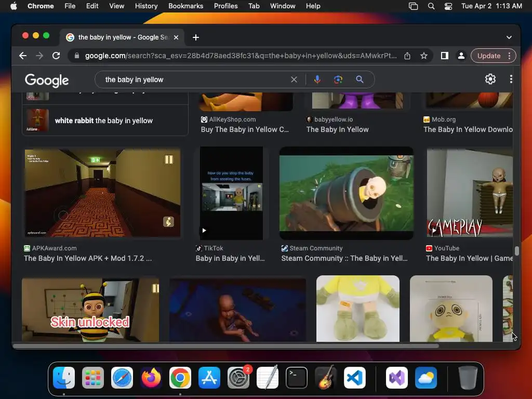
Task: Open Finder from the Dock
Action: (x=64, y=378)
